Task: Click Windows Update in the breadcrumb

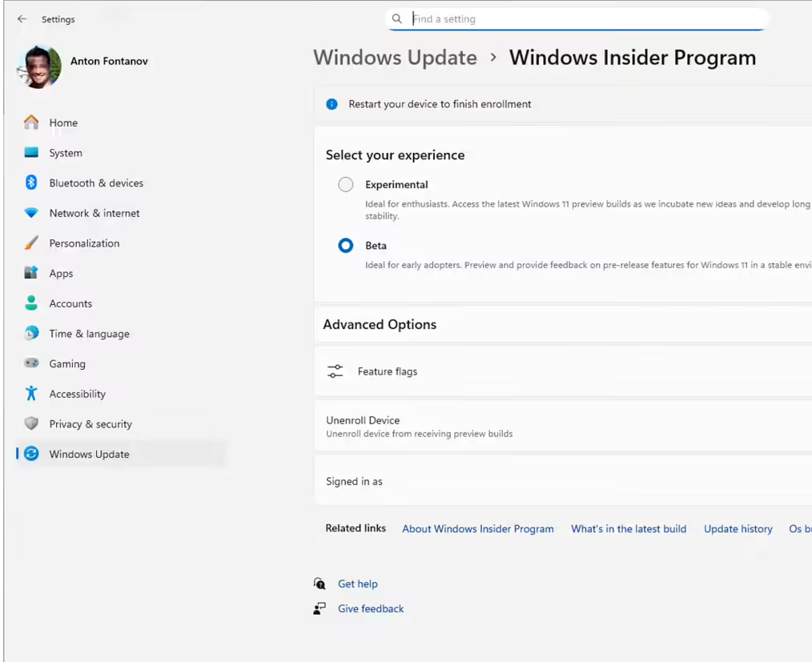Action: coord(395,58)
